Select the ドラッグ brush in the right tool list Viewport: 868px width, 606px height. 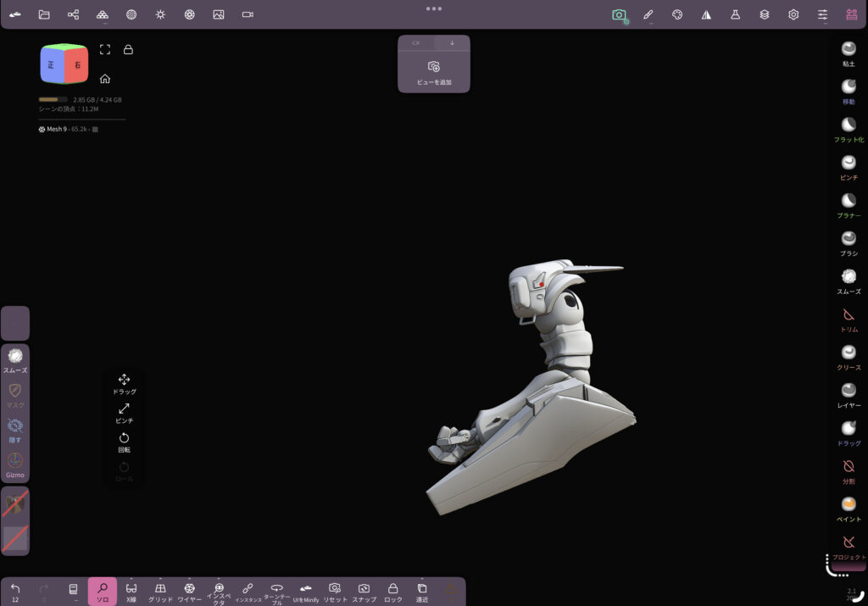click(x=848, y=433)
